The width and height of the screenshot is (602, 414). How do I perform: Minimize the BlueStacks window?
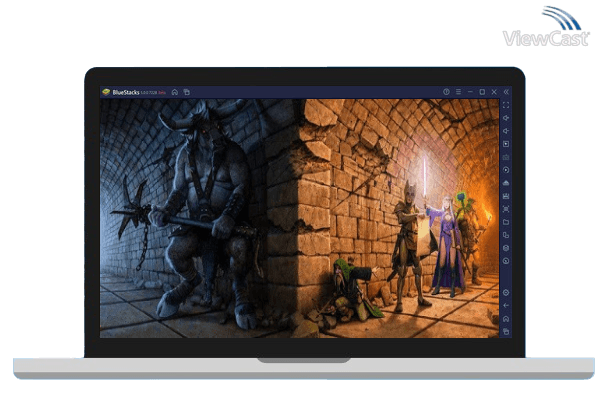(470, 92)
